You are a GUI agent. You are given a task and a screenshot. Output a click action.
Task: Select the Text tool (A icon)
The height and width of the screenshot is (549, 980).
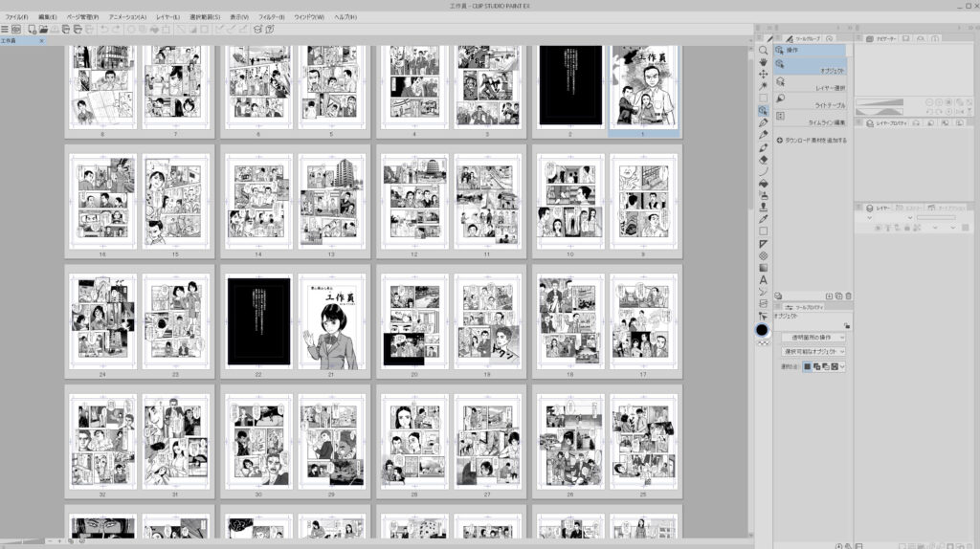(x=763, y=280)
